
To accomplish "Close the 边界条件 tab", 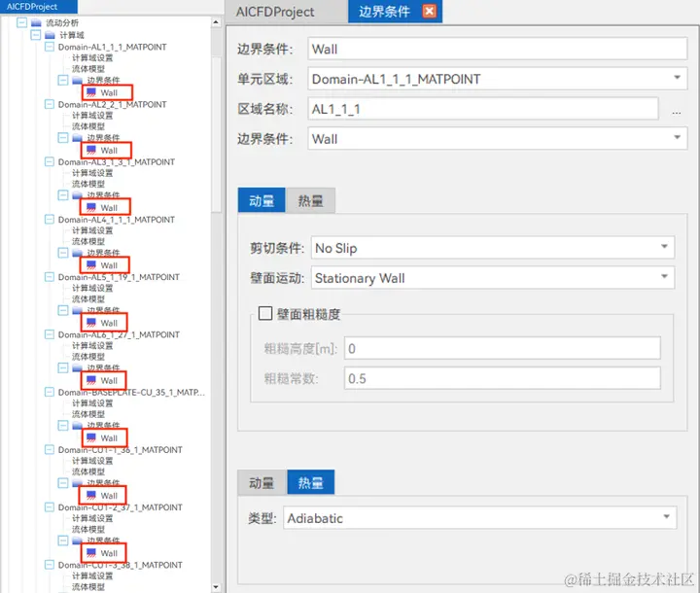I will pos(429,11).
